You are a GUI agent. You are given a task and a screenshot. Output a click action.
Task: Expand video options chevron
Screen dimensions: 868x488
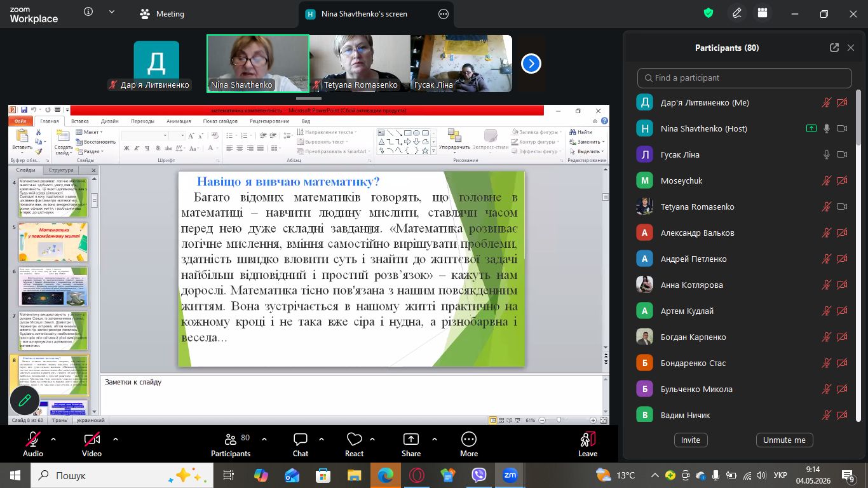(115, 439)
